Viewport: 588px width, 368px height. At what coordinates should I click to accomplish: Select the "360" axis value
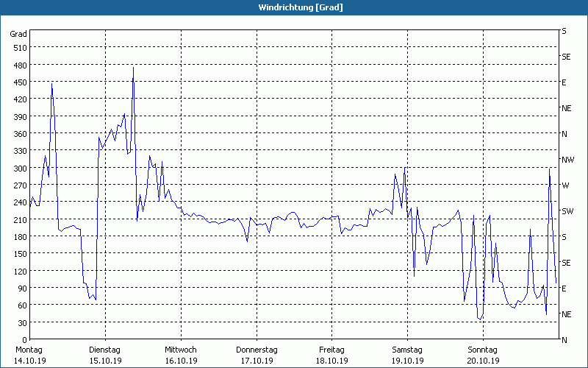pos(20,134)
